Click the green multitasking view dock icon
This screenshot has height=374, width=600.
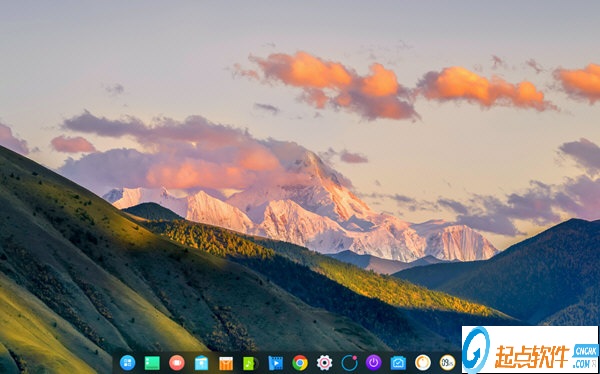click(x=152, y=363)
